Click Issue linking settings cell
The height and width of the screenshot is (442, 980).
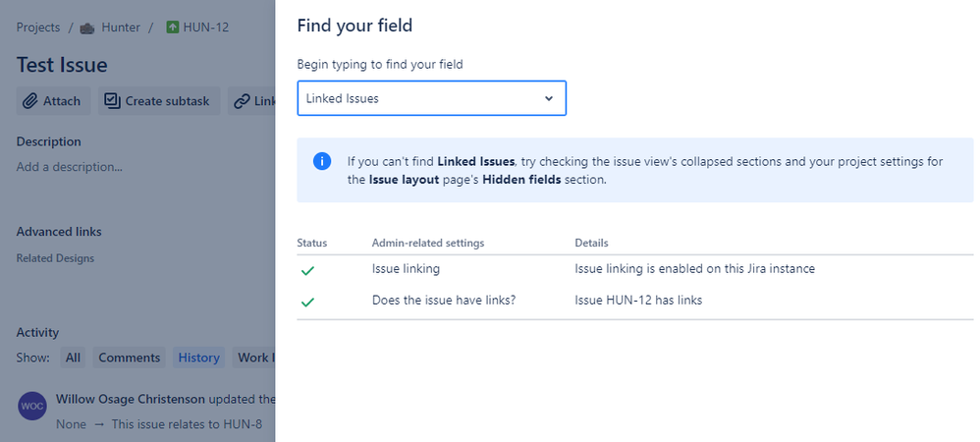[x=406, y=269]
